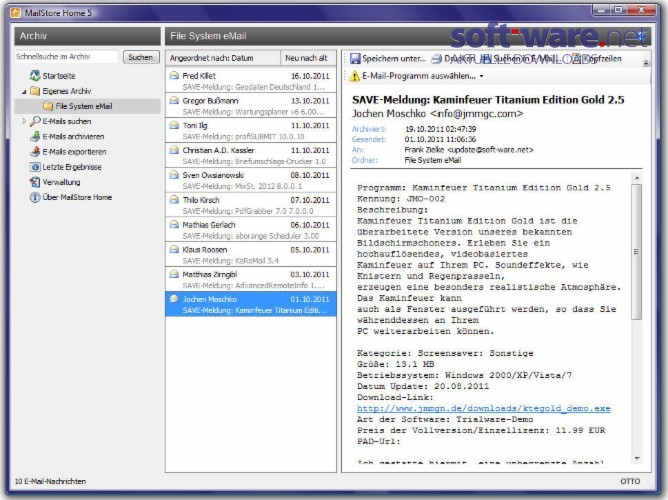
Task: Open E-Mails suchen
Action: (x=67, y=121)
